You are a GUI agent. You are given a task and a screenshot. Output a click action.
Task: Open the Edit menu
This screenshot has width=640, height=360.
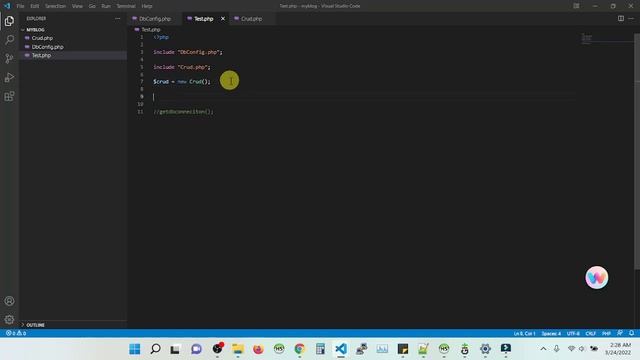point(35,6)
